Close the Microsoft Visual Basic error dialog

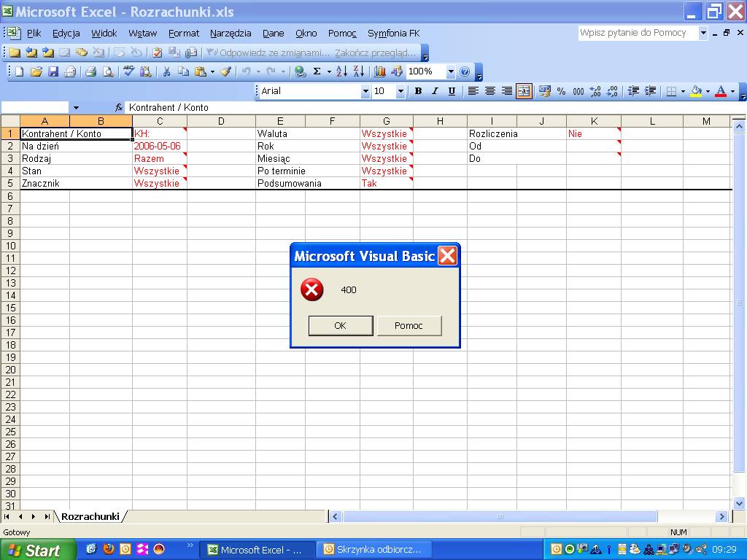pyautogui.click(x=447, y=256)
